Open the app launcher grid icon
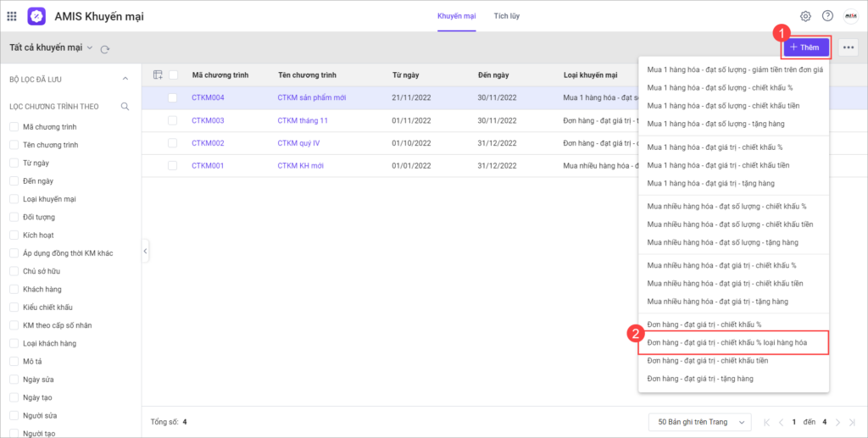Screen dimensions: 868x438 point(12,16)
